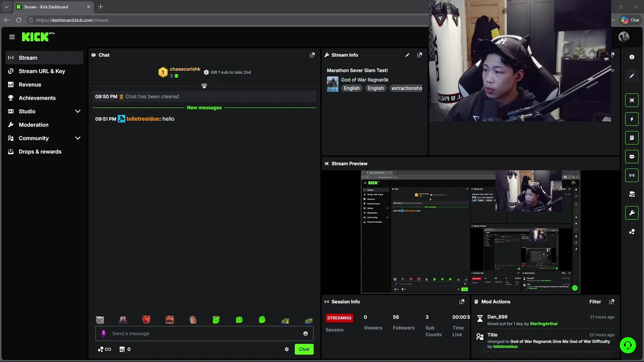The width and height of the screenshot is (644, 362).
Task: Open chat settings gear icon
Action: tap(287, 349)
